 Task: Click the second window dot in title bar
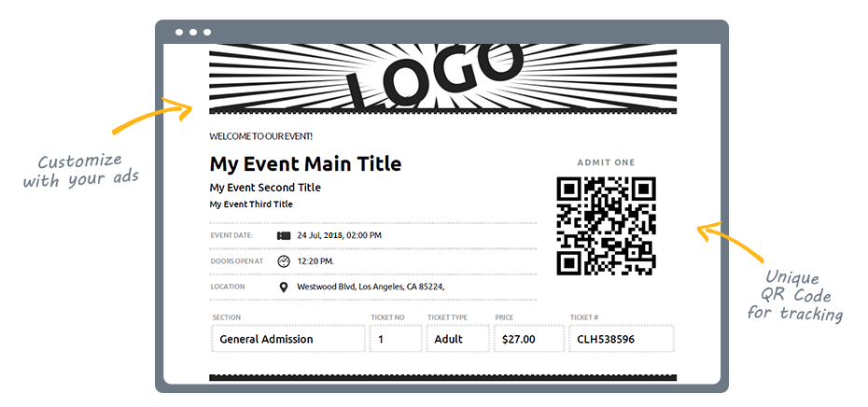[x=193, y=32]
